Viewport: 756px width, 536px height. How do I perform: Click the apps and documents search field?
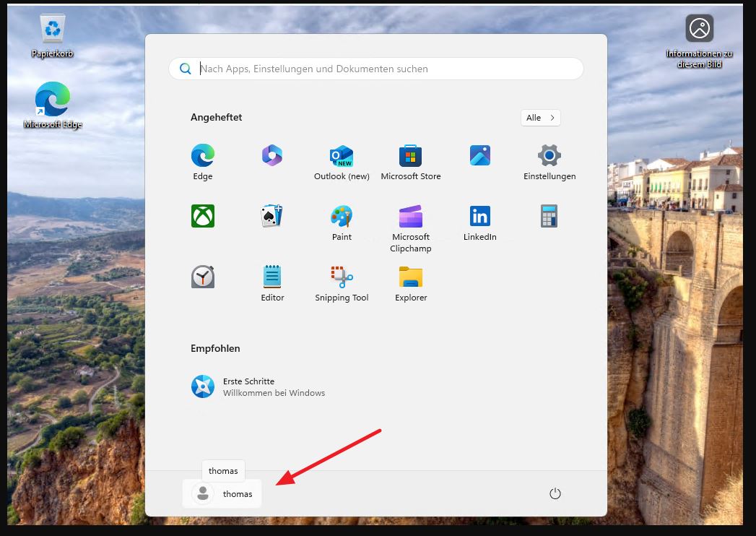pos(376,69)
